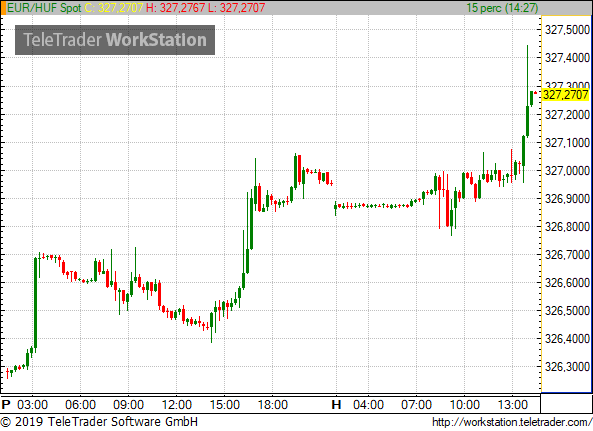The height and width of the screenshot is (431, 593).
Task: Click the yellow current price tag 327,2707
Action: pyautogui.click(x=565, y=95)
